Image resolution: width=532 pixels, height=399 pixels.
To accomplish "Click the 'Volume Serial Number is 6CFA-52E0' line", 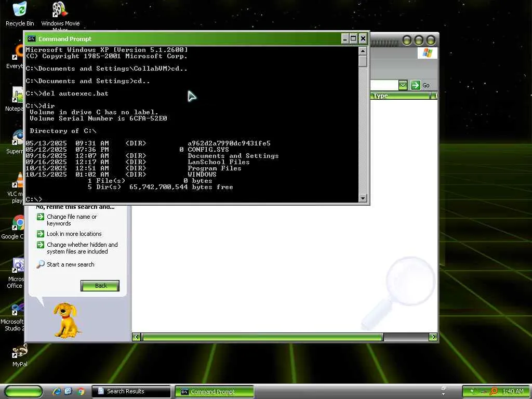I will coord(98,118).
